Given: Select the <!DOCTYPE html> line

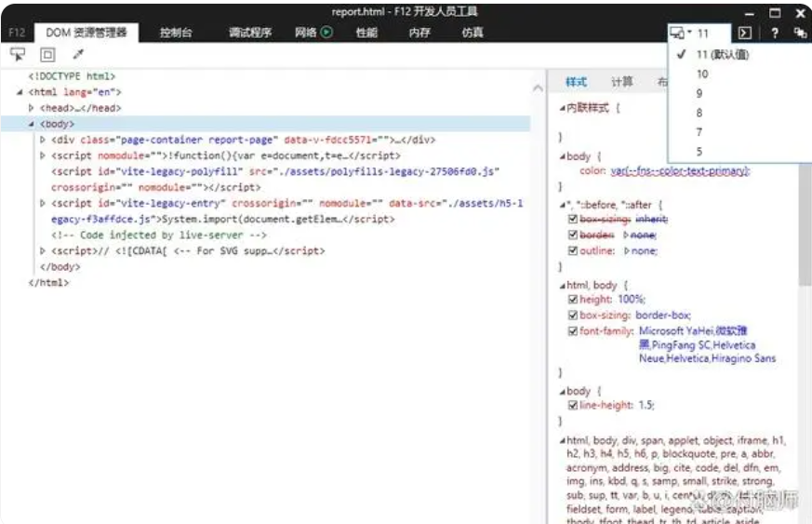Looking at the screenshot, I should [72, 76].
